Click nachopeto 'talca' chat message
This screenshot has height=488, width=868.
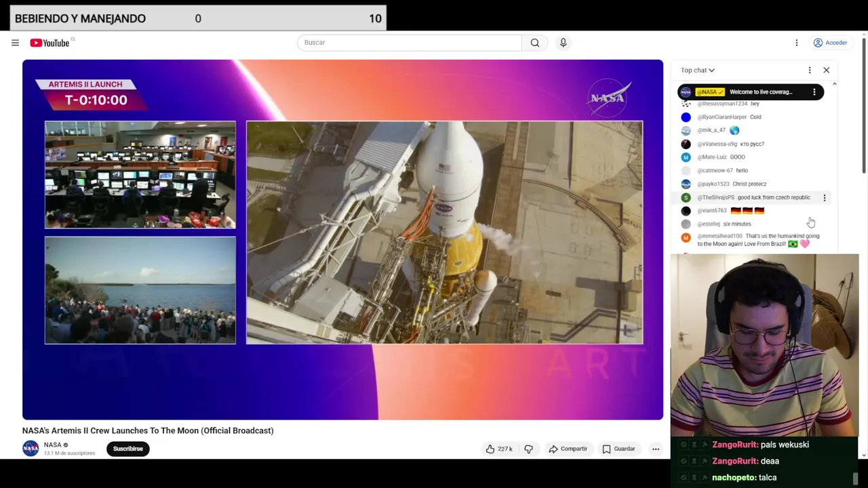pyautogui.click(x=744, y=477)
